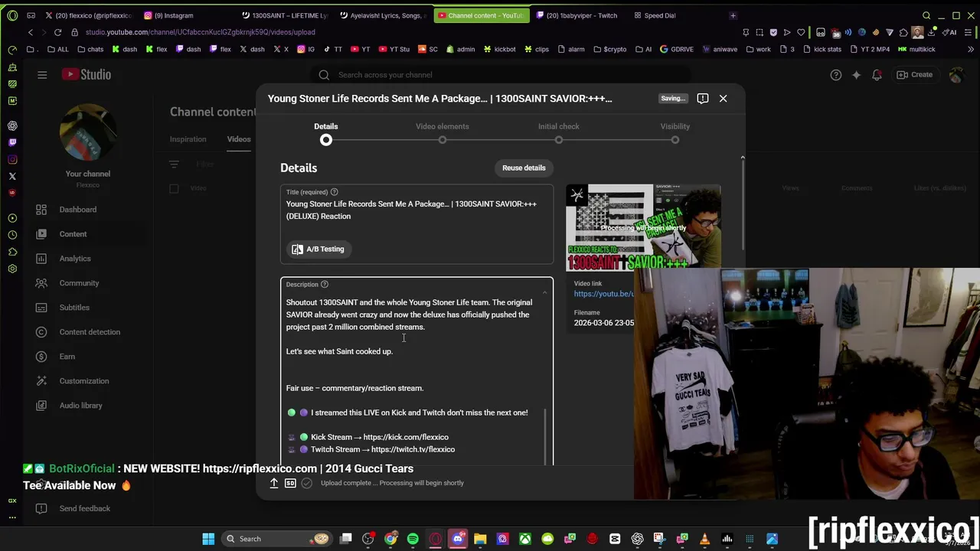The width and height of the screenshot is (980, 551).
Task: Click description box scrollbar thumb
Action: [x=546, y=435]
